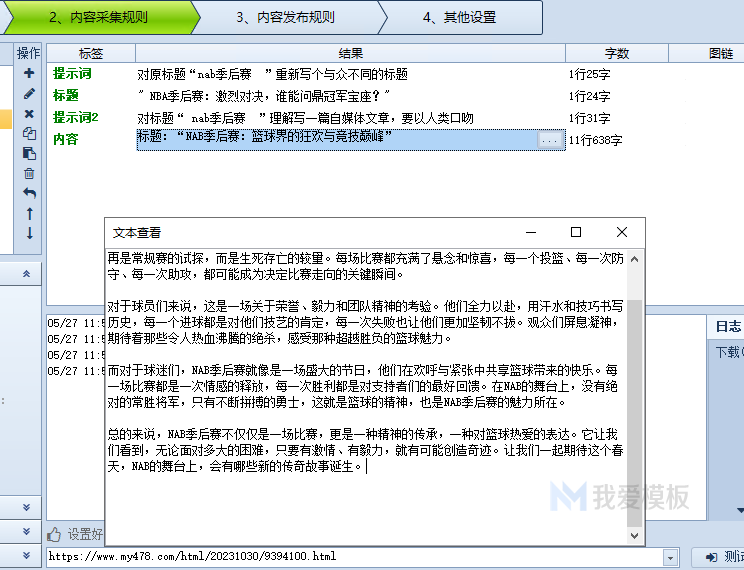Image resolution: width=744 pixels, height=570 pixels.
Task: Select the 内容 label row
Action: (x=65, y=139)
